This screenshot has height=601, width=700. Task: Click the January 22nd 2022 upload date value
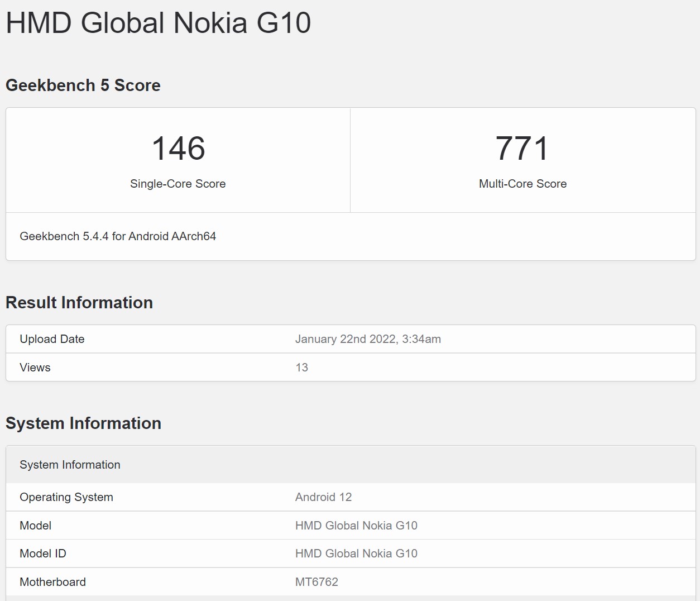[368, 338]
